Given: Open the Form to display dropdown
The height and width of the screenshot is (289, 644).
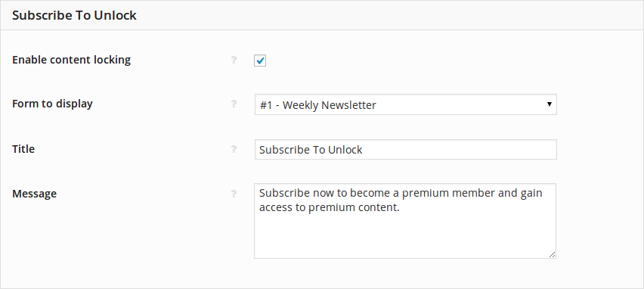Looking at the screenshot, I should point(405,105).
